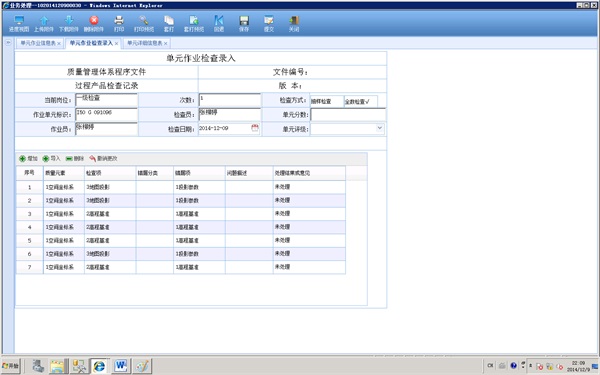Viewport: 600px width, 375px height.
Task: Open the folder explorer taskbar icon
Action: click(57, 366)
